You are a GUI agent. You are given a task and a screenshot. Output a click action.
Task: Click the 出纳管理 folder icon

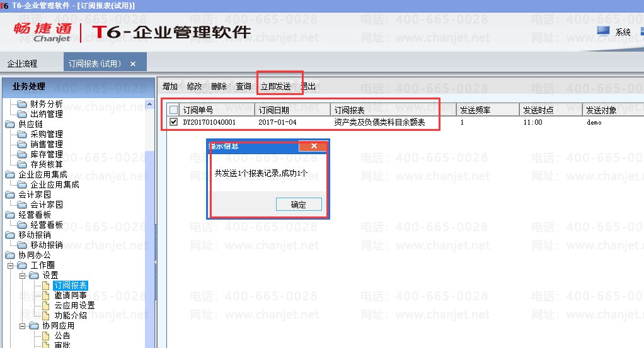tap(22, 114)
